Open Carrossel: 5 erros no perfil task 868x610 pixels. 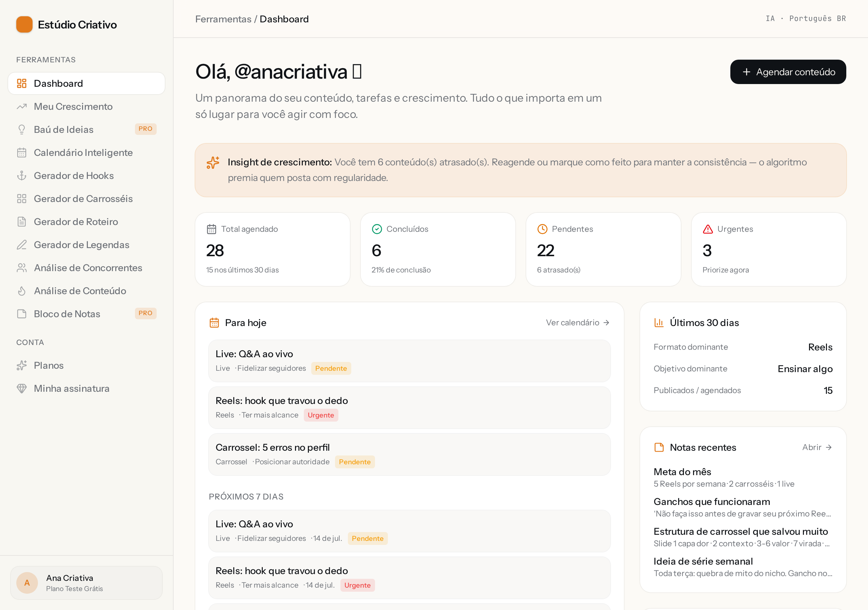click(410, 455)
